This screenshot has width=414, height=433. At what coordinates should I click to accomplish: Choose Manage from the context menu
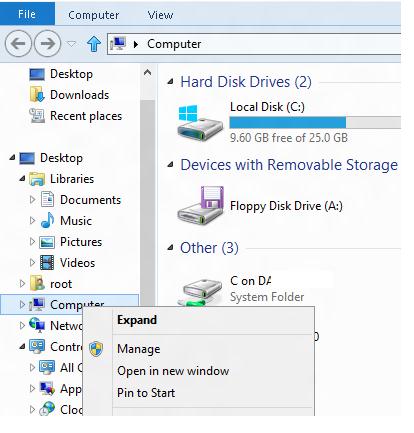(139, 349)
